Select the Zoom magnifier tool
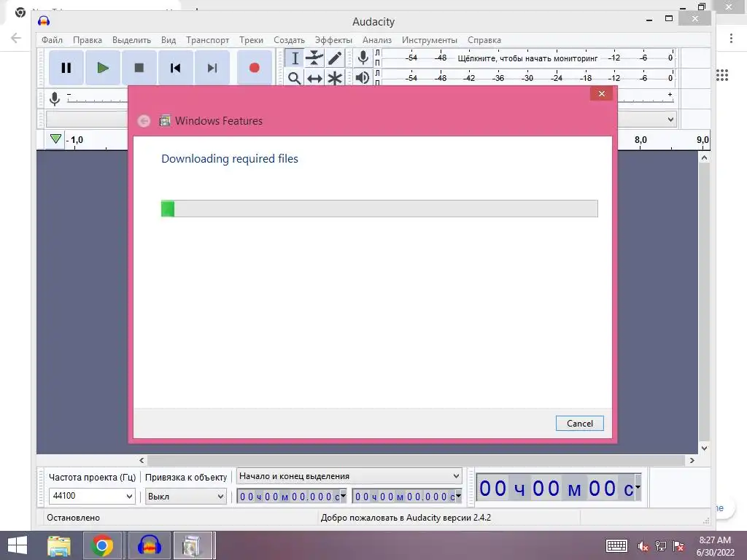Screen dimensions: 747x560 click(295, 77)
